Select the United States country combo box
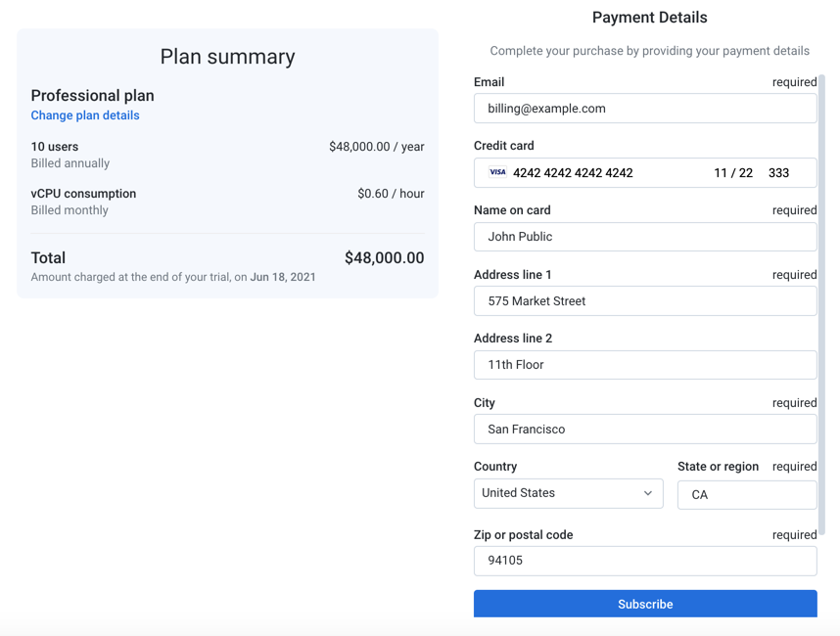 point(558,493)
